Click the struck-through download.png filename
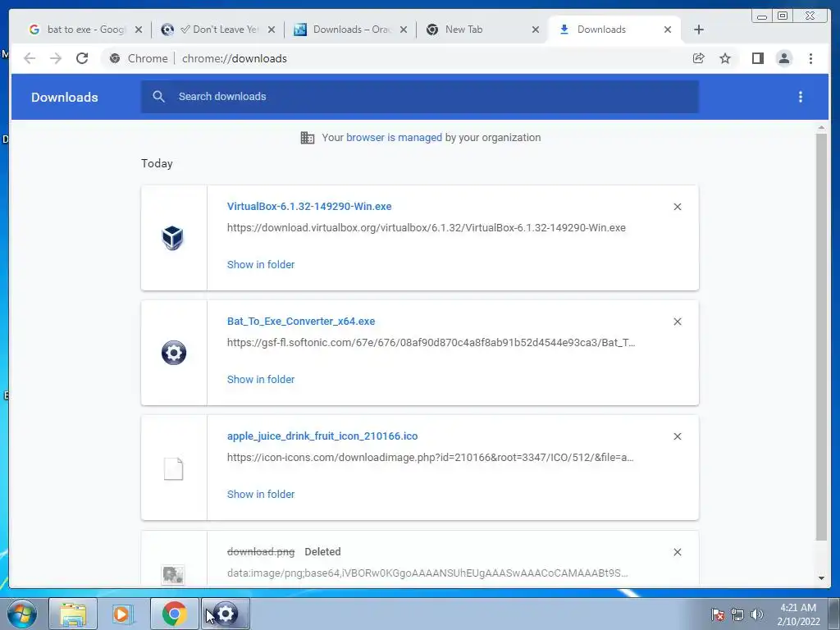Viewport: 840px width, 630px height. (261, 552)
